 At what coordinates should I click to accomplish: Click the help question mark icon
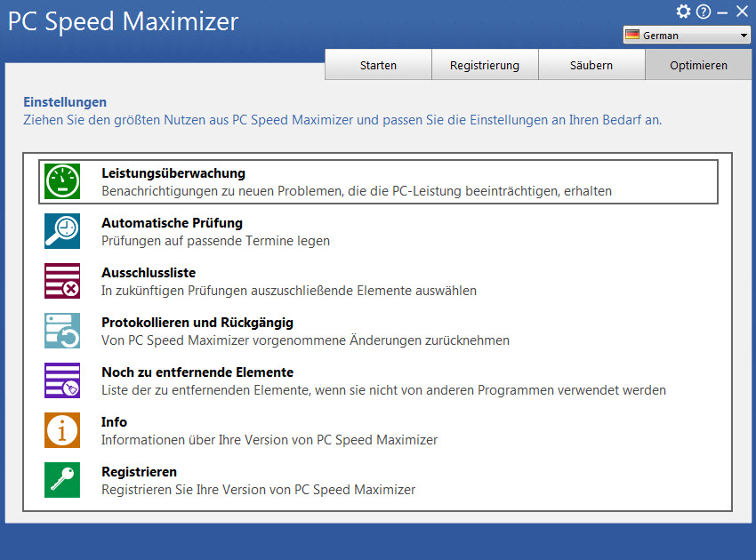(704, 12)
